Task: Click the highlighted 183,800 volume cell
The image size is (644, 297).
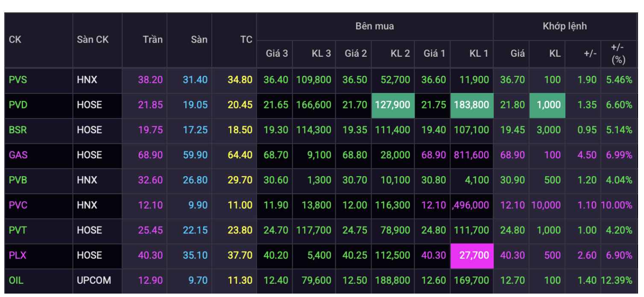Action: 471,105
